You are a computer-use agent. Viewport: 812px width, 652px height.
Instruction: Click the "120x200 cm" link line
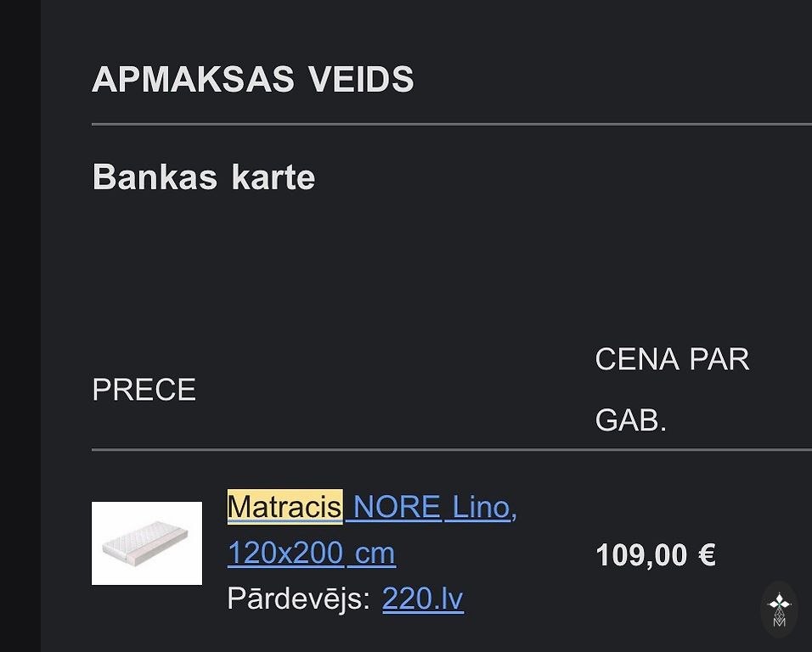311,553
